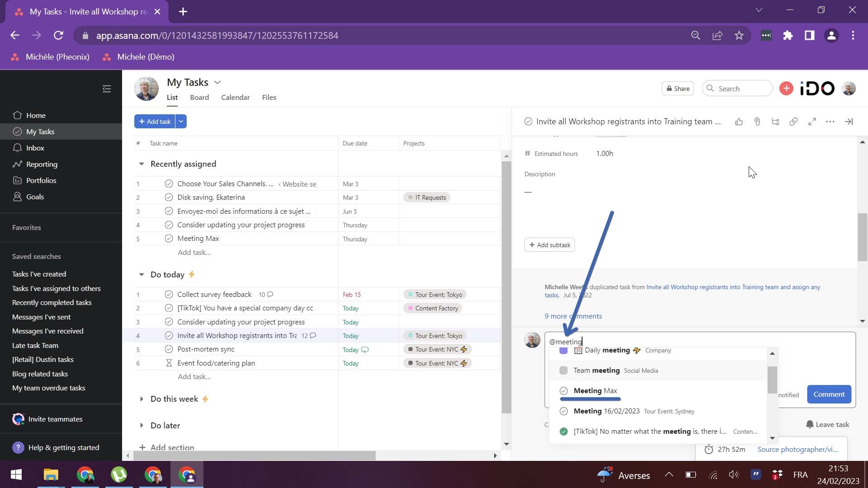Image resolution: width=868 pixels, height=488 pixels.
Task: Click the Content Factory project tag
Action: pos(432,308)
